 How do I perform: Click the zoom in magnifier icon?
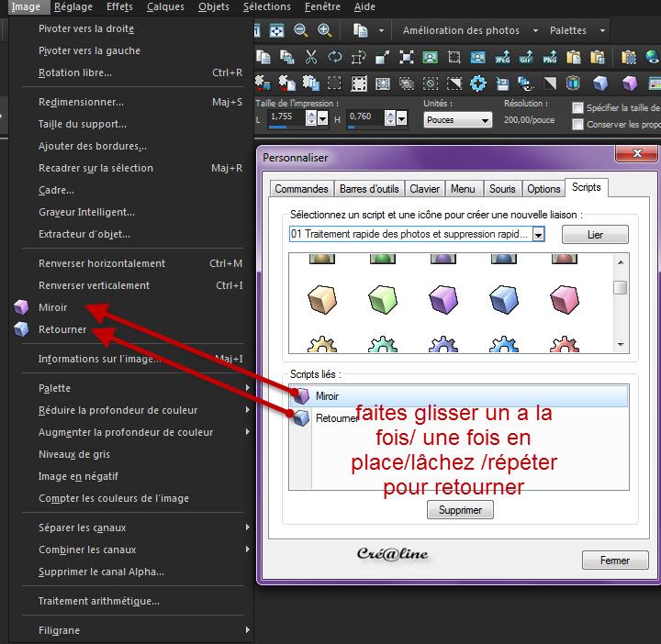click(324, 30)
